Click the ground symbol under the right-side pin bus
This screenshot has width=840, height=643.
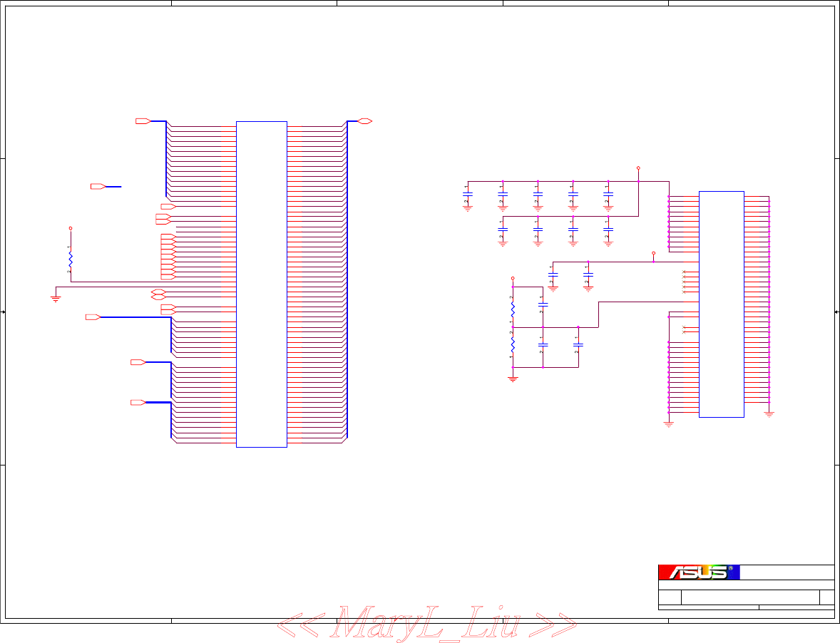[769, 414]
